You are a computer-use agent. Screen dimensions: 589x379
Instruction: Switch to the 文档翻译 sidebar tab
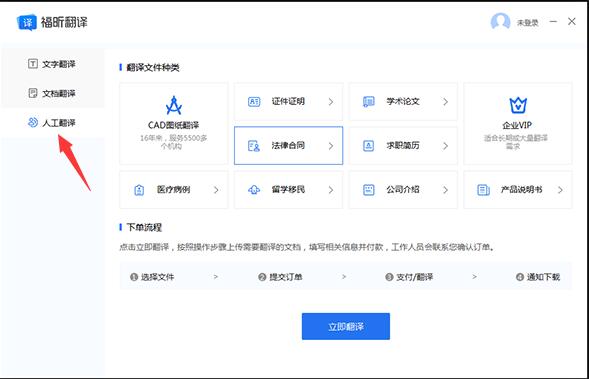pos(52,93)
